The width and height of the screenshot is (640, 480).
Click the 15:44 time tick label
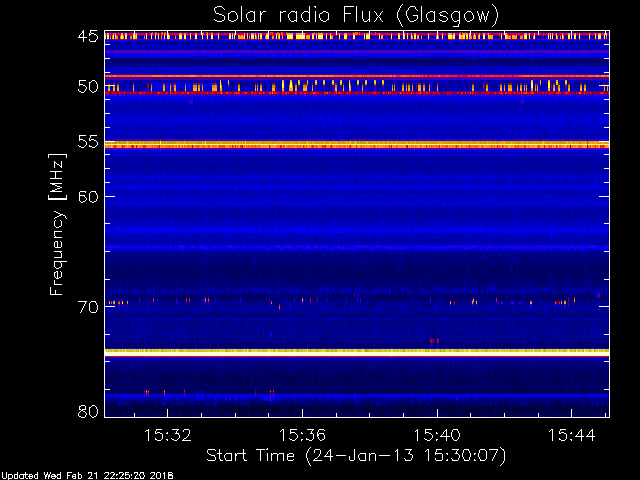571,435
